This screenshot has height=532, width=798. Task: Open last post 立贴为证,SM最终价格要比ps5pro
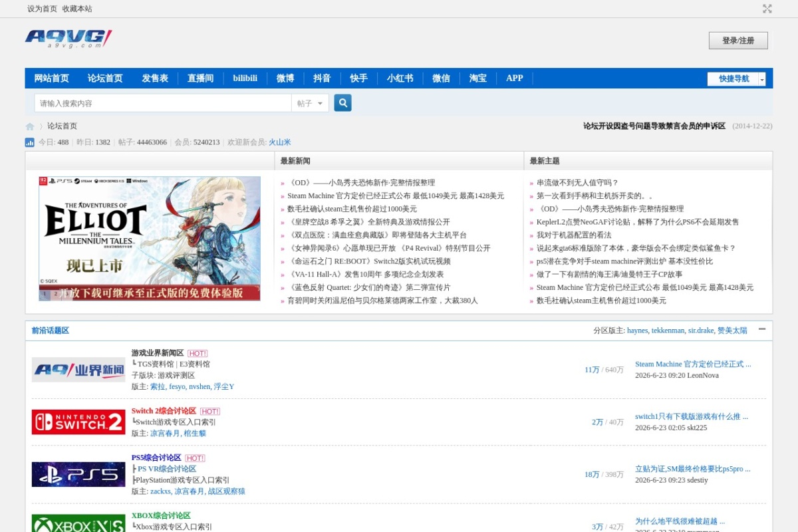tap(693, 469)
